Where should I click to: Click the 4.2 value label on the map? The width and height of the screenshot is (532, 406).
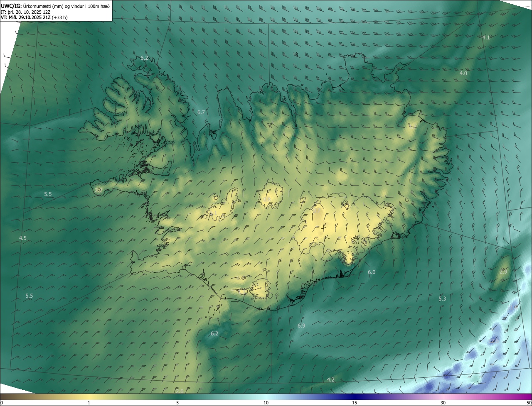pos(330,379)
